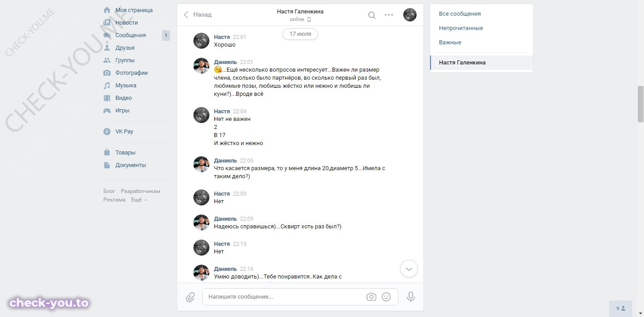Click the Documents file icon
Image resolution: width=644 pixels, height=317 pixels.
(x=107, y=165)
